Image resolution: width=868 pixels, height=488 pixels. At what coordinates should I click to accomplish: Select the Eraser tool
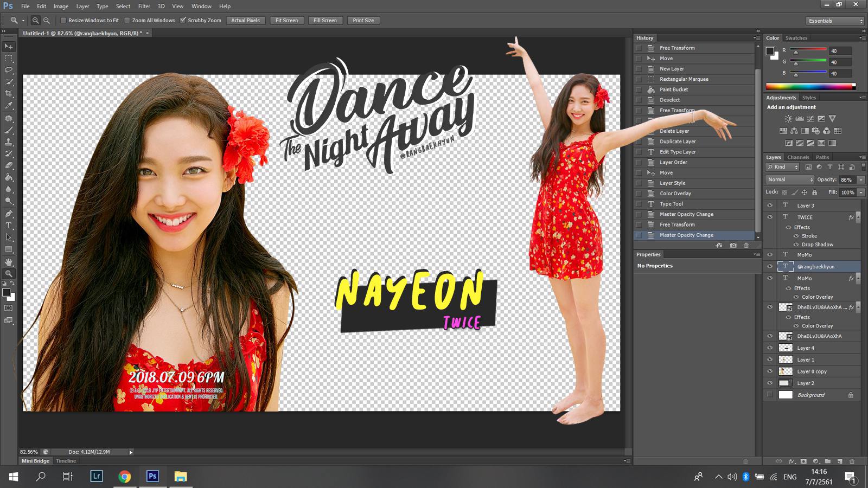coord(9,165)
